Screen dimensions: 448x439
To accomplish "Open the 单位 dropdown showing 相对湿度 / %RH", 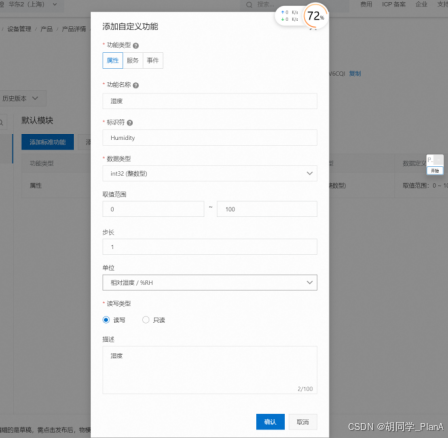I will click(210, 282).
